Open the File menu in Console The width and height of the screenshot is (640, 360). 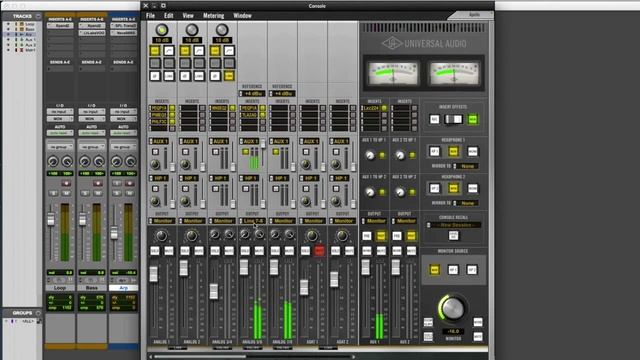[x=151, y=16]
